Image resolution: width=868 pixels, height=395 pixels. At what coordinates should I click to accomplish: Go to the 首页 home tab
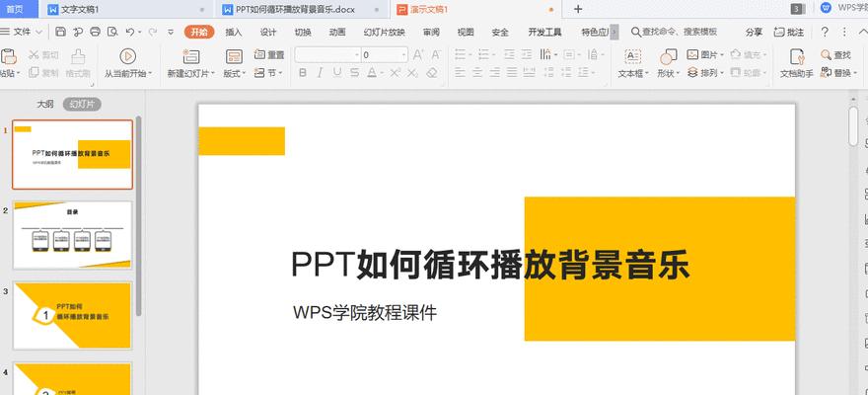15,9
